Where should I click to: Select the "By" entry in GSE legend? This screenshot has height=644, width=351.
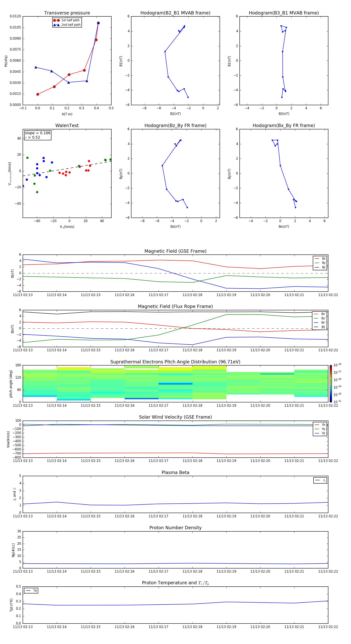click(320, 263)
